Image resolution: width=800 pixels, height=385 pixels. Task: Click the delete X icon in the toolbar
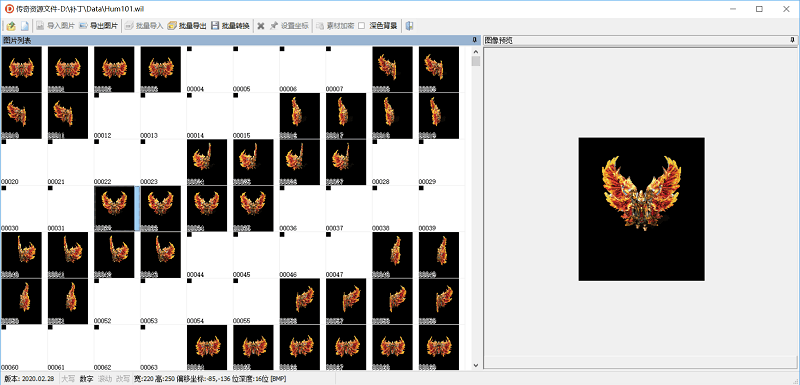[x=261, y=26]
